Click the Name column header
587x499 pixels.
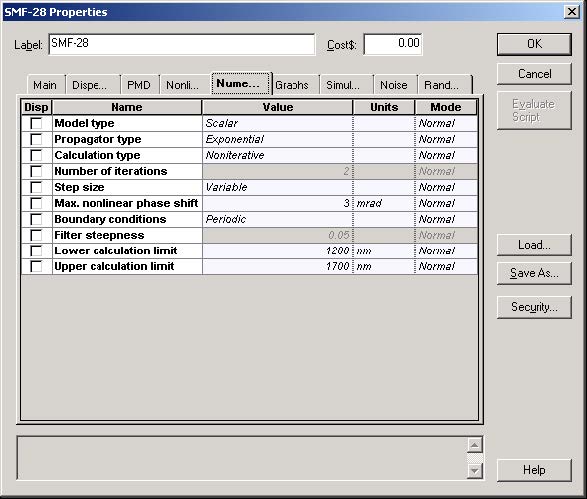pos(127,107)
